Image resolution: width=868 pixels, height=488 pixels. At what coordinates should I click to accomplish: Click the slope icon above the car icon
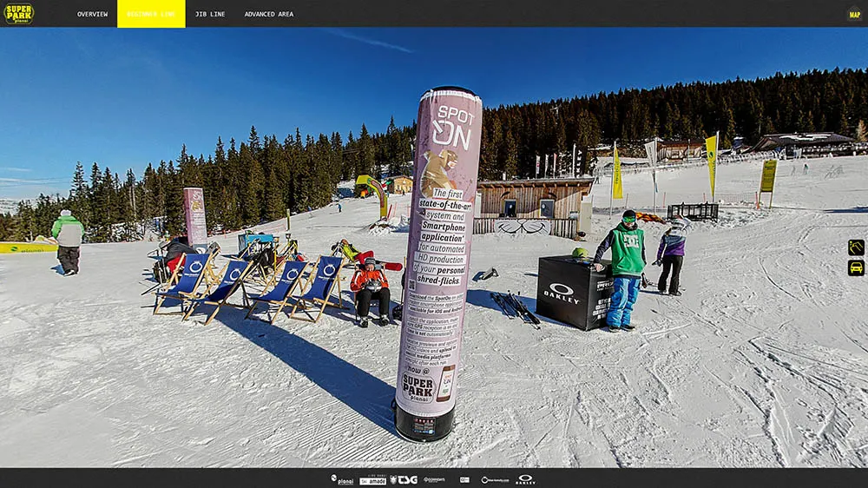pyautogui.click(x=856, y=247)
